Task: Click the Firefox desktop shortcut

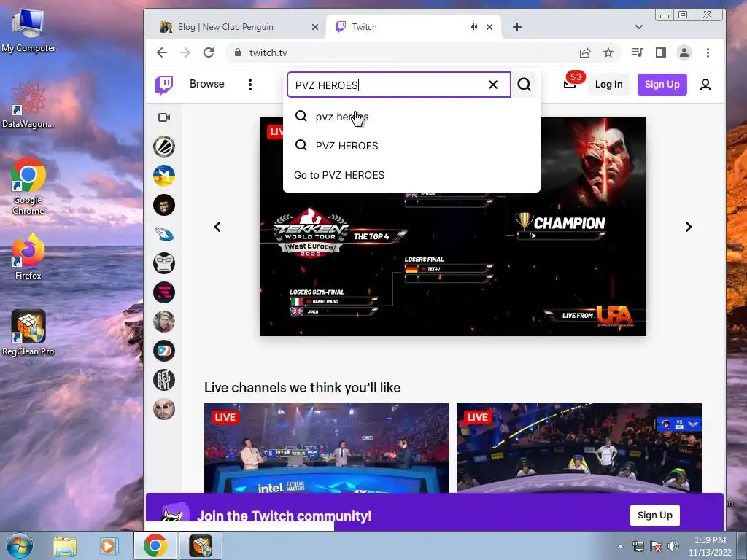Action: pyautogui.click(x=28, y=256)
